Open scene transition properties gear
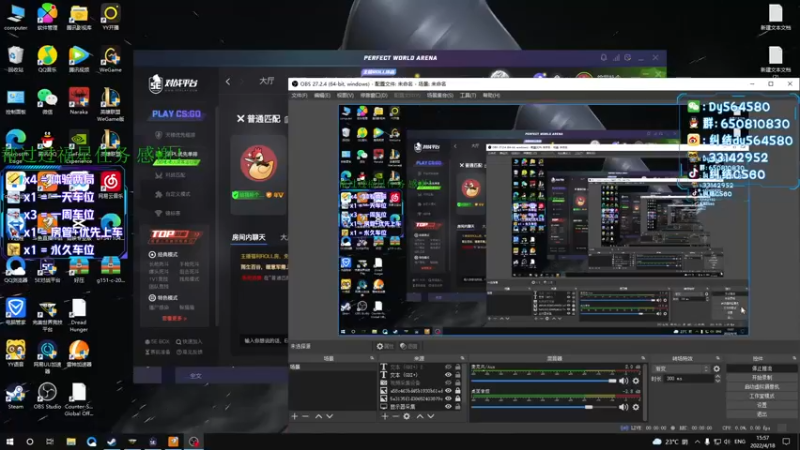This screenshot has height=450, width=800. (x=717, y=368)
